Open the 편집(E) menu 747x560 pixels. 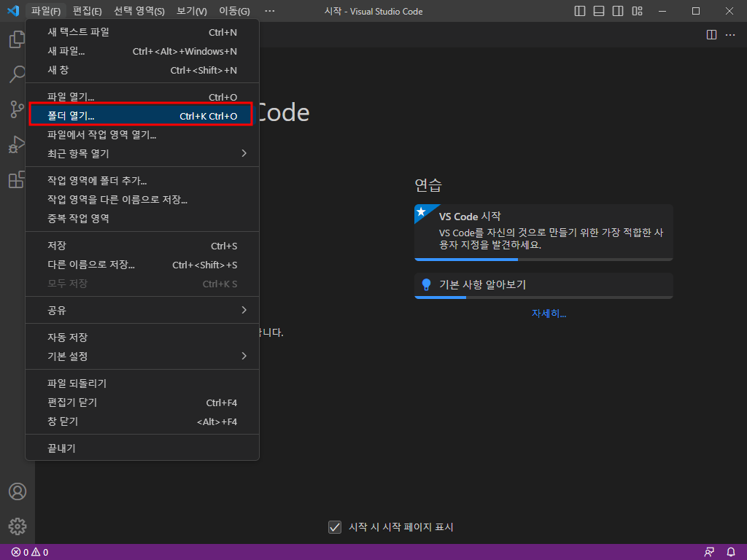(88, 11)
